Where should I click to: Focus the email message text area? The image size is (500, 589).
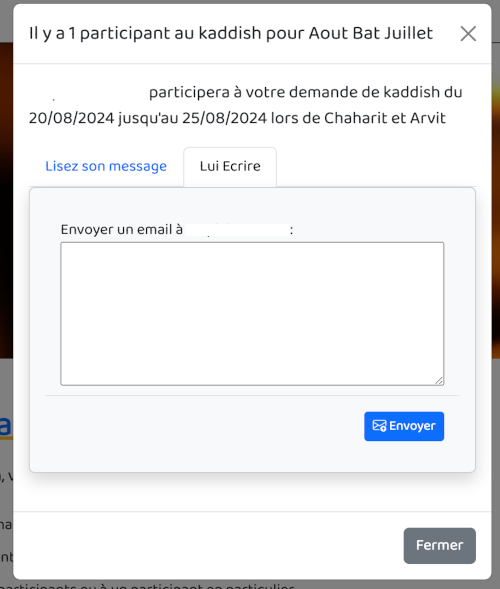pos(252,314)
